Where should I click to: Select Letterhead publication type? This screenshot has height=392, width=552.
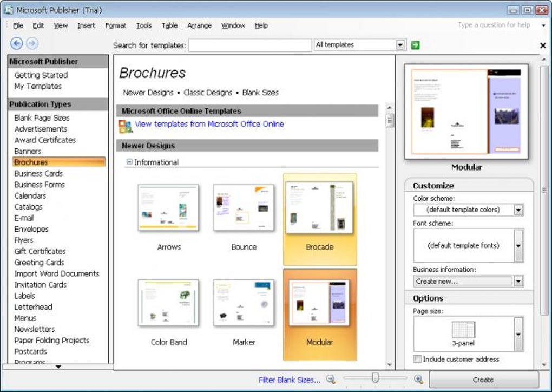click(x=33, y=307)
